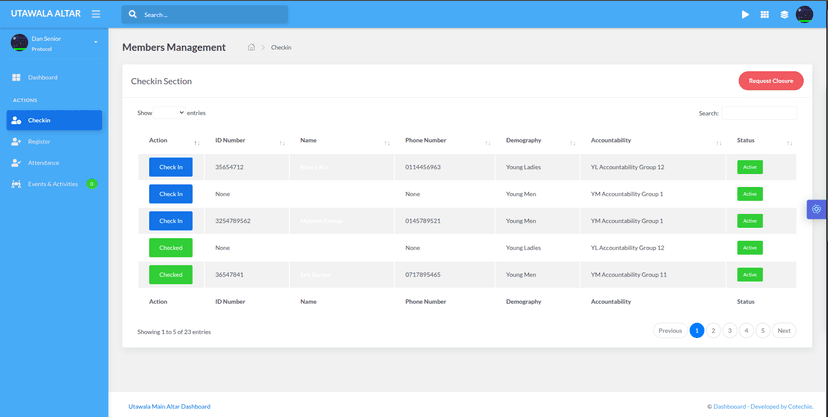Image resolution: width=828 pixels, height=417 pixels.
Task: Click the Register user-plus icon
Action: tap(16, 142)
